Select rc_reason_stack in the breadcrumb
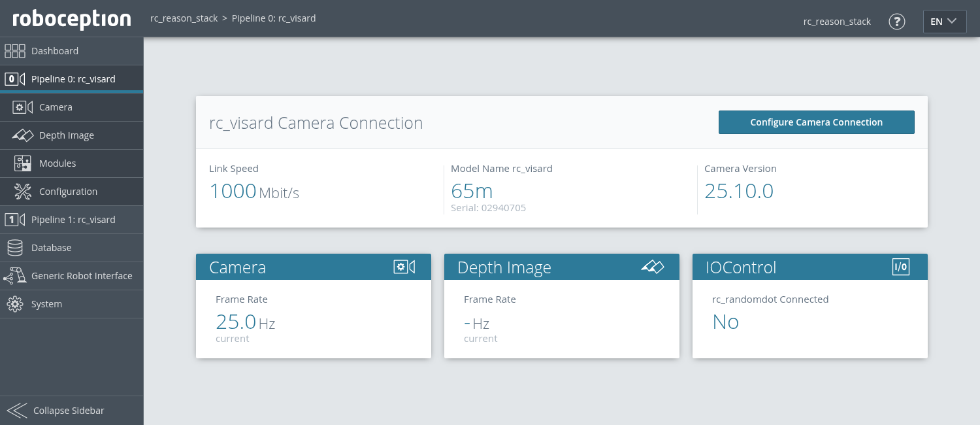This screenshot has width=980, height=425. coord(184,18)
